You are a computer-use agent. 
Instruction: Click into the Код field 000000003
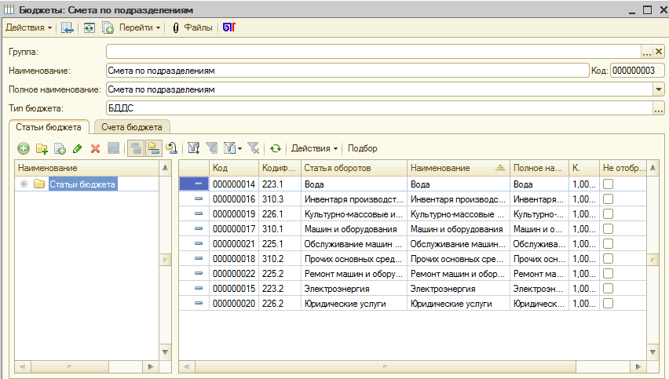pyautogui.click(x=637, y=71)
